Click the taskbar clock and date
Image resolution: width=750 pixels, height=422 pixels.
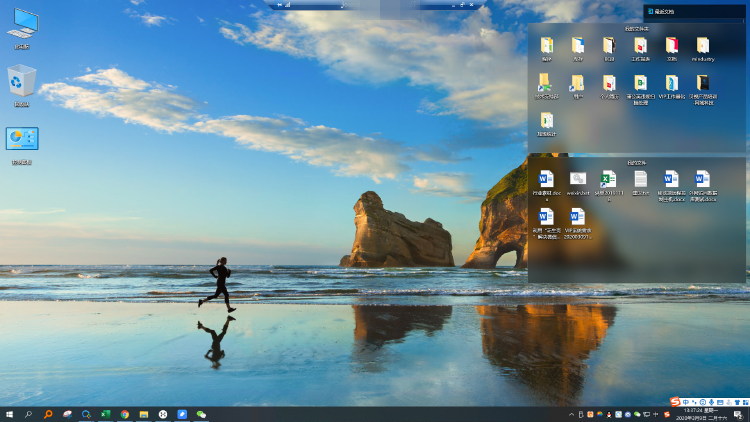coord(701,414)
